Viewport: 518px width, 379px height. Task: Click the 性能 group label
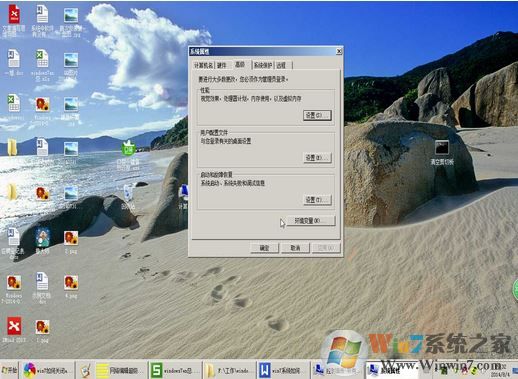[x=205, y=90]
